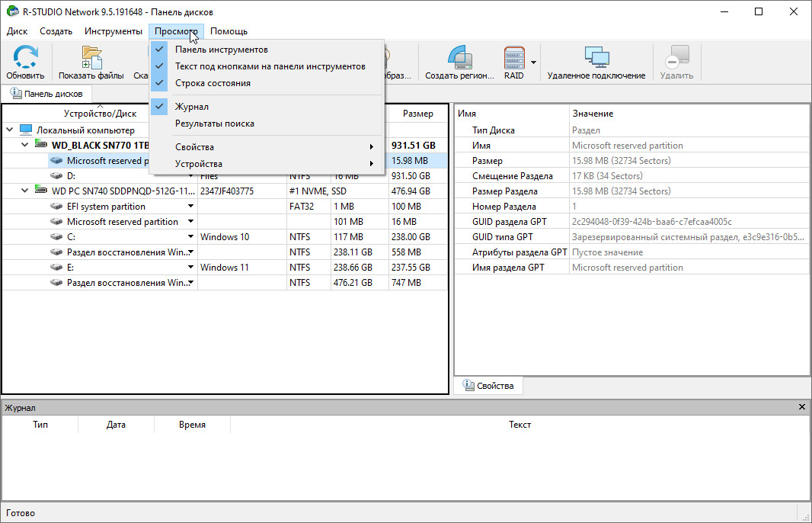Click the WD PC SN740 disk icon
The image size is (812, 523).
tap(41, 191)
